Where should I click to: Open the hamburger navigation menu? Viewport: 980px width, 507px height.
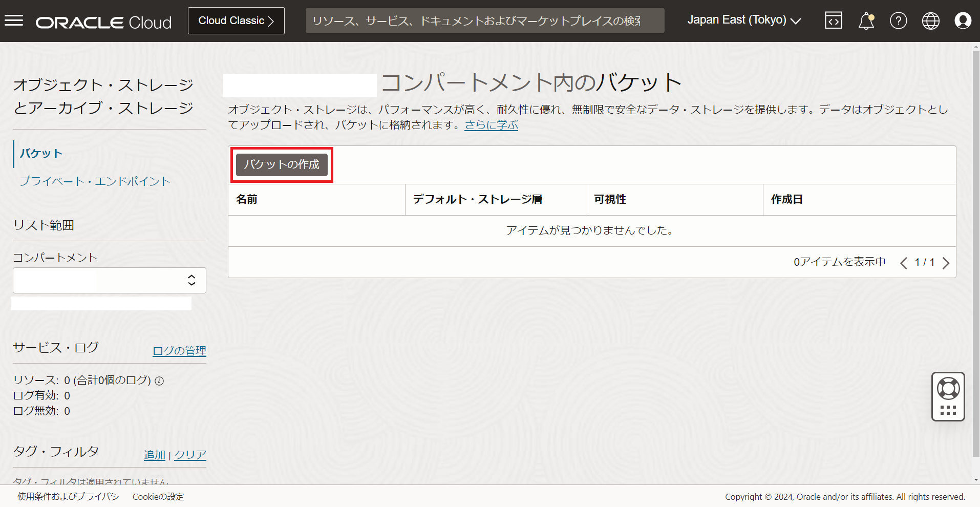click(14, 20)
